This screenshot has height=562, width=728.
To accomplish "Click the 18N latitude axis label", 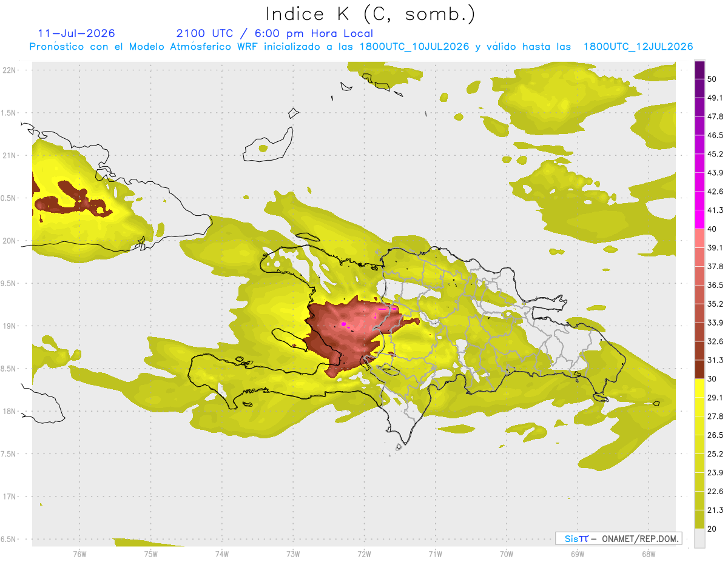I will coord(10,412).
